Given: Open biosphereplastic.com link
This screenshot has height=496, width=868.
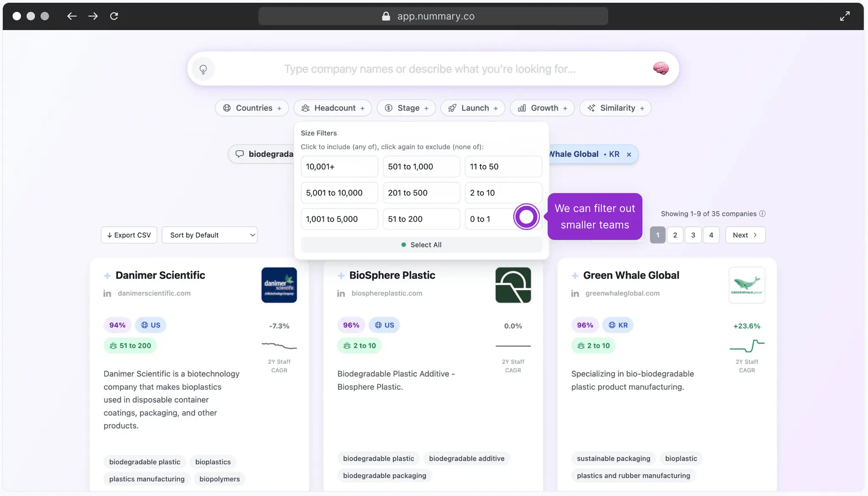Looking at the screenshot, I should (387, 293).
